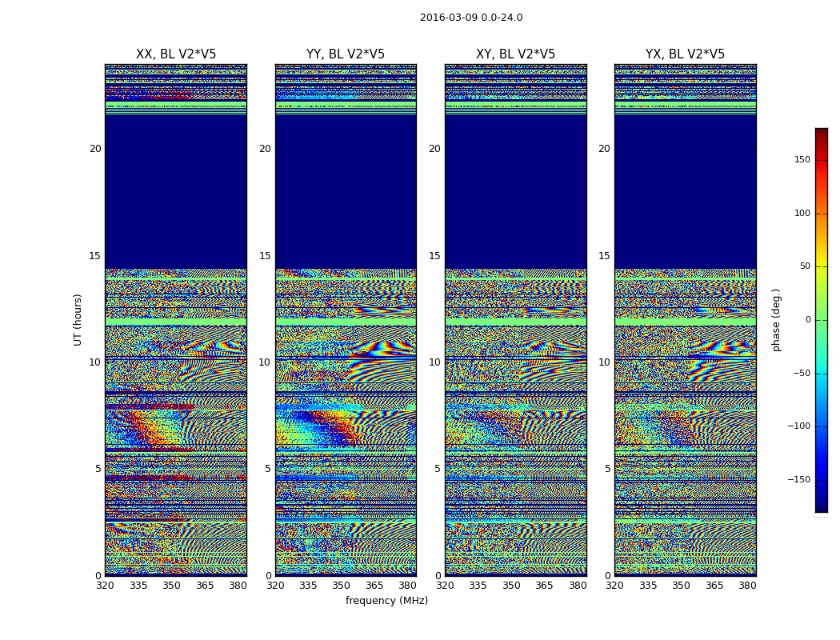Click the solid blue block in XX panel

pos(175,192)
